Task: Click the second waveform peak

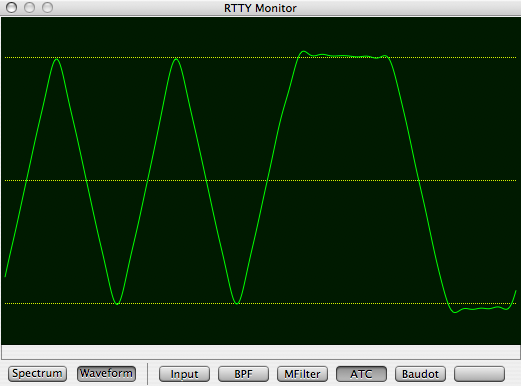Action: click(x=176, y=60)
